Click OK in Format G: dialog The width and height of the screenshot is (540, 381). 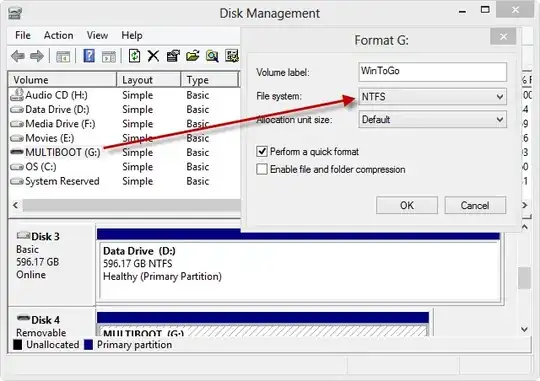407,205
